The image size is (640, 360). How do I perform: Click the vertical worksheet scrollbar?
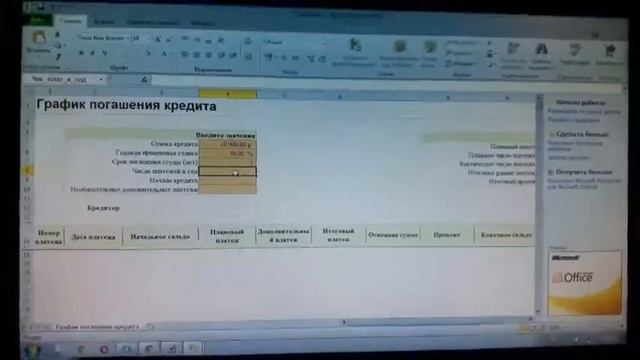click(539, 204)
